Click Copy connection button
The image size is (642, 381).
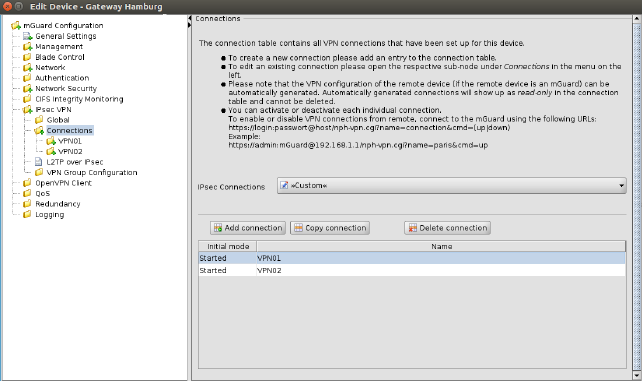coord(330,228)
